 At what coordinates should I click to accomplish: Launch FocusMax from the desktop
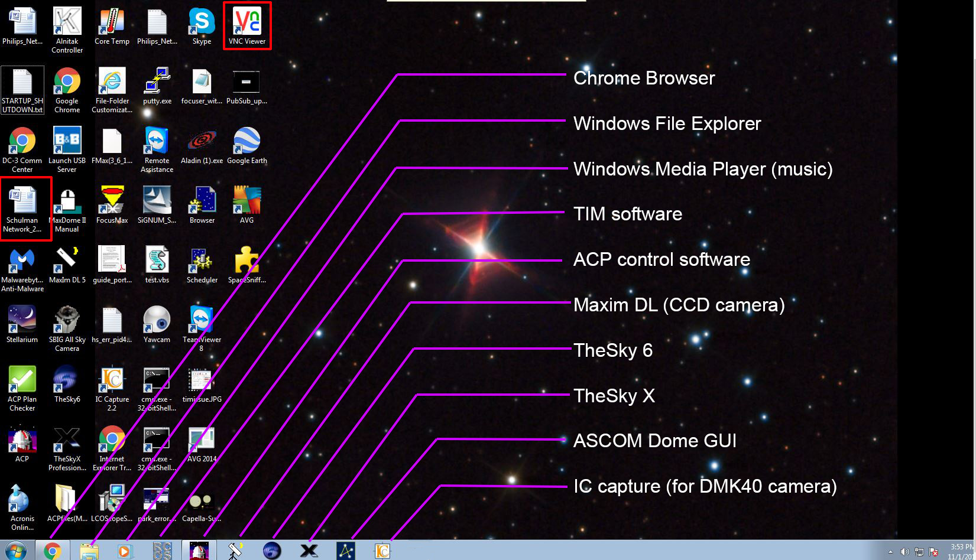tap(112, 205)
